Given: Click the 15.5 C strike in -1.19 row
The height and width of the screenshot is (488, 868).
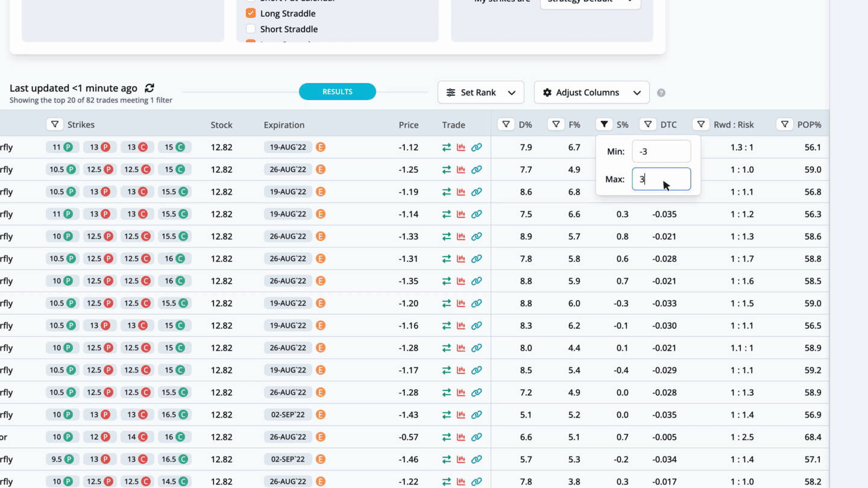Looking at the screenshot, I should (175, 192).
